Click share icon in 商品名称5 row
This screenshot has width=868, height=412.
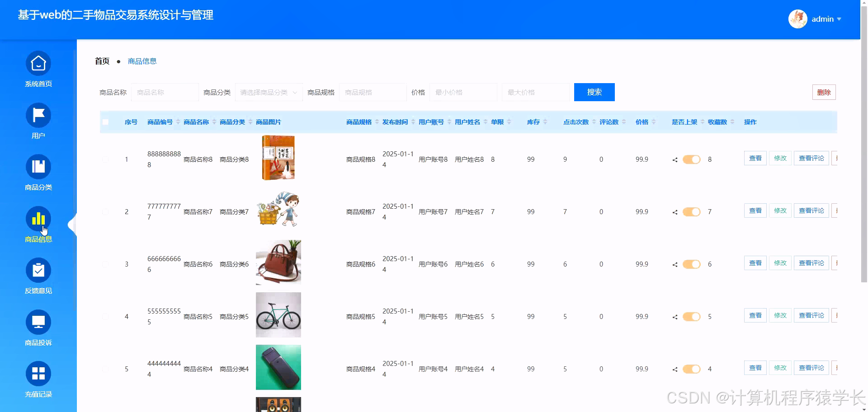(x=675, y=317)
